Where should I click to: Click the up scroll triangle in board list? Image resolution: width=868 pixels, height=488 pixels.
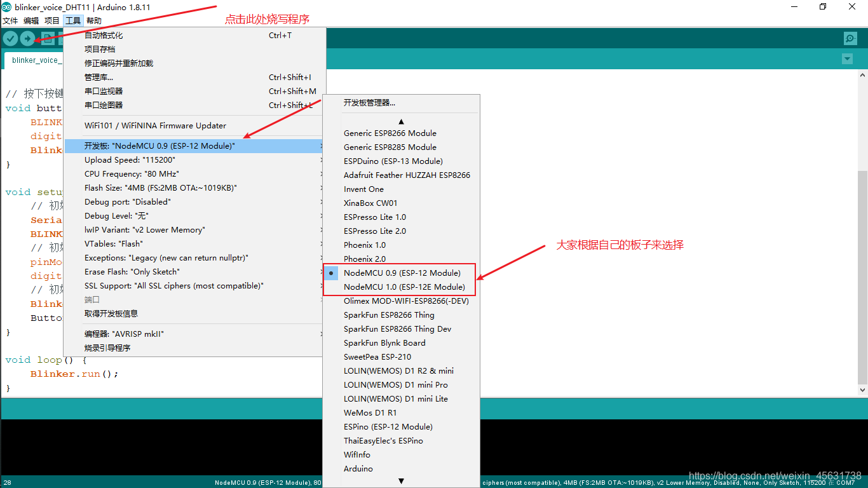click(x=401, y=121)
